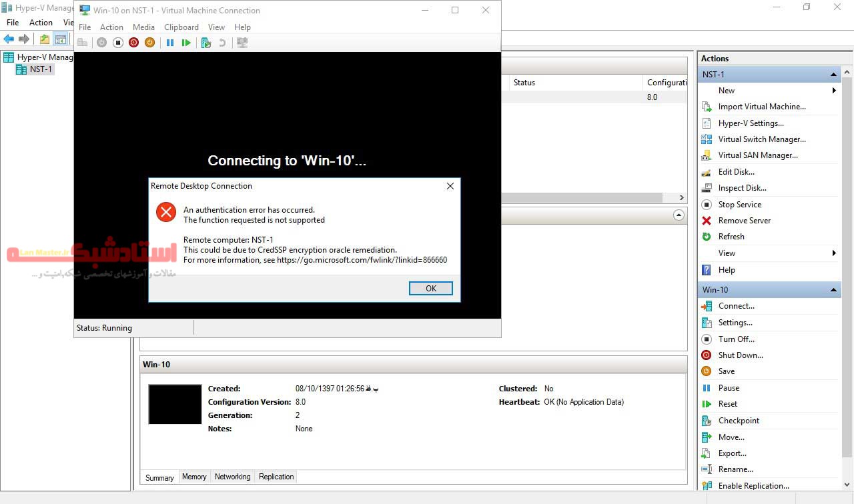Screen dimensions: 854x504
Task: Click the Turn Off icon in VM toolbar
Action: click(117, 43)
